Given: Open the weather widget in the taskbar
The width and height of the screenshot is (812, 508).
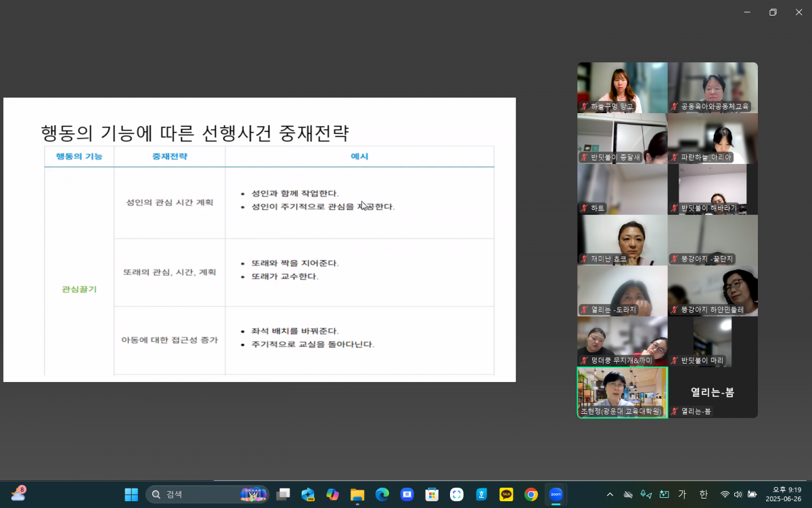Looking at the screenshot, I should [18, 494].
